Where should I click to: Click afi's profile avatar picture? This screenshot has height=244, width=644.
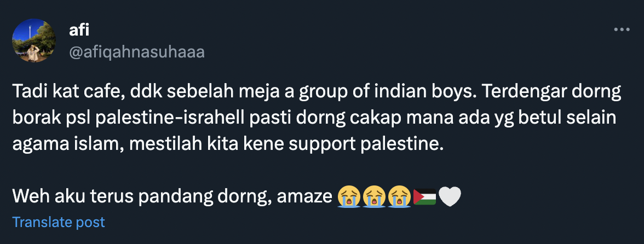(x=34, y=40)
